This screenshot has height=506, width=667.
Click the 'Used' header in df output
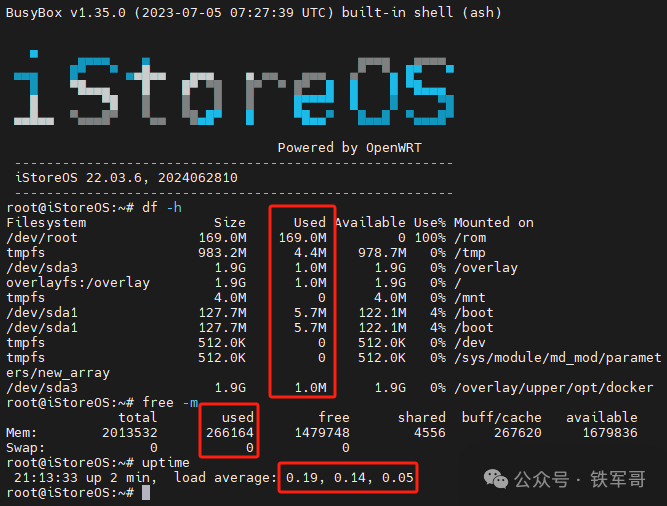309,222
